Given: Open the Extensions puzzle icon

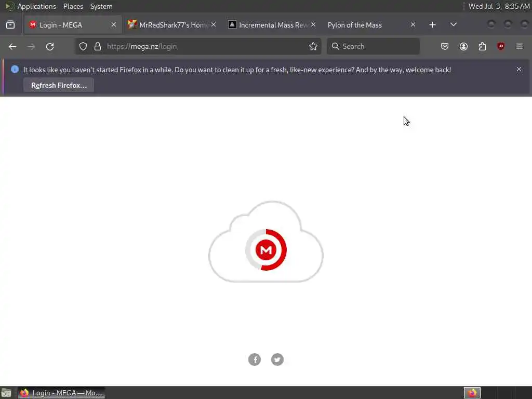Looking at the screenshot, I should click(482, 46).
